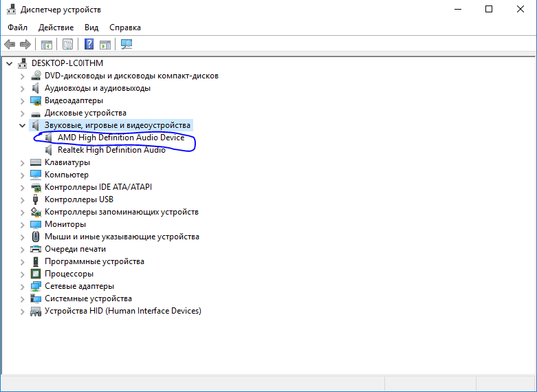This screenshot has height=392, width=537.
Task: Expand the Дисковые устройства node
Action: [x=22, y=113]
